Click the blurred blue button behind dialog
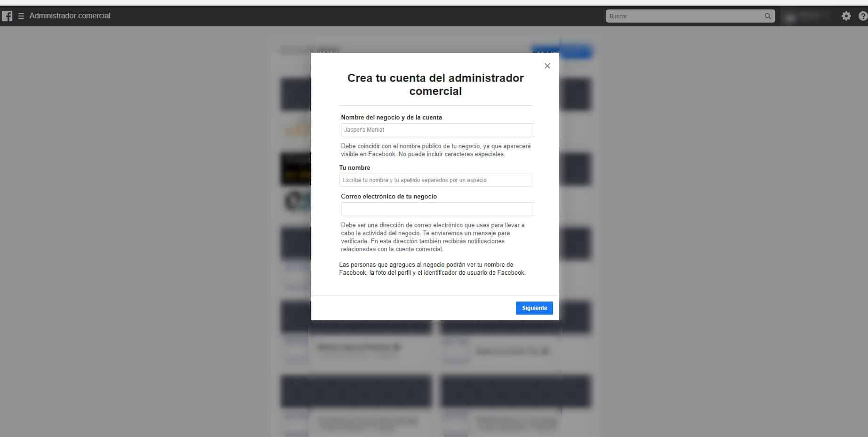This screenshot has height=437, width=868. (x=576, y=52)
